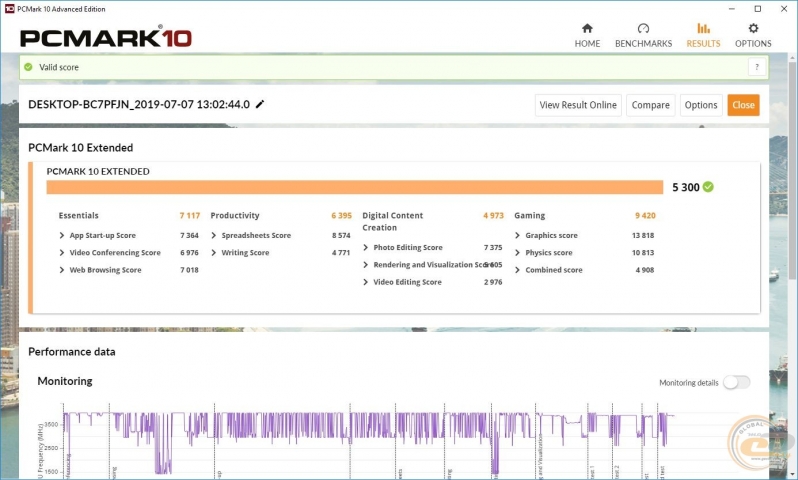Image resolution: width=798 pixels, height=480 pixels.
Task: Click the Graphics score value 13 818
Action: point(643,235)
